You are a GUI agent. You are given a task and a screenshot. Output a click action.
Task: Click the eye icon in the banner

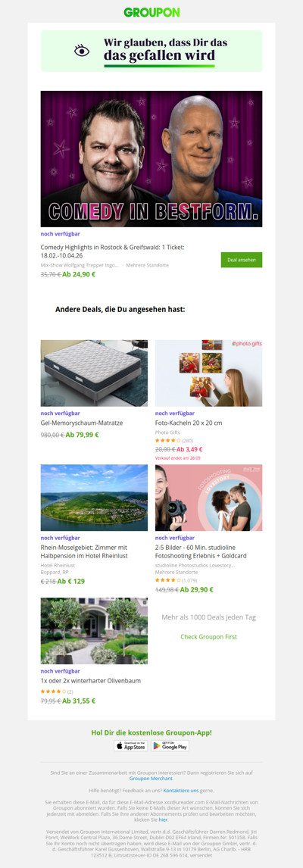[82, 51]
